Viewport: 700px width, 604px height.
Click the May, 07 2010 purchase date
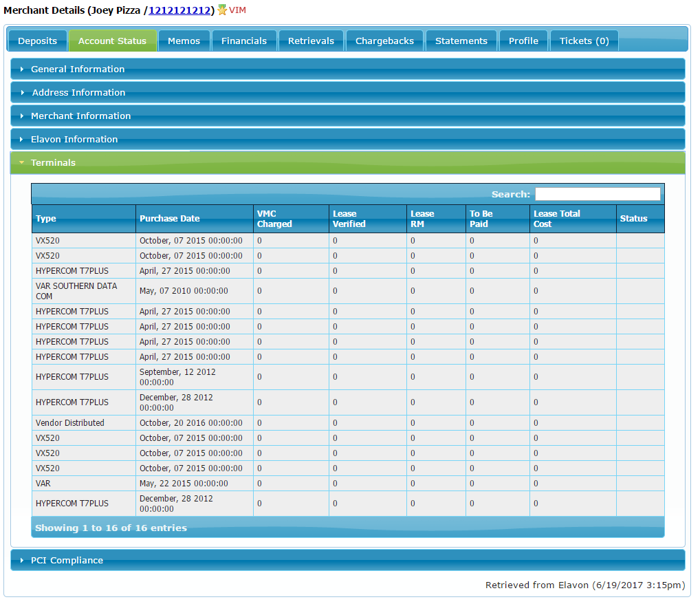pyautogui.click(x=194, y=291)
